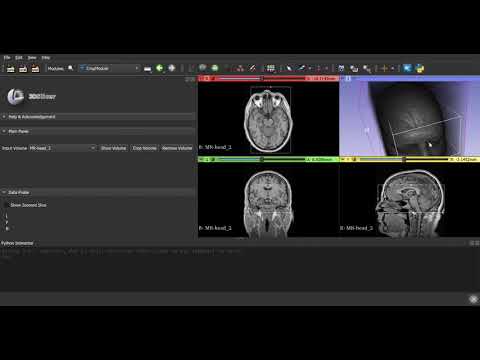Open the Input Volume dropdown
This screenshot has height=360, width=480.
(x=62, y=148)
